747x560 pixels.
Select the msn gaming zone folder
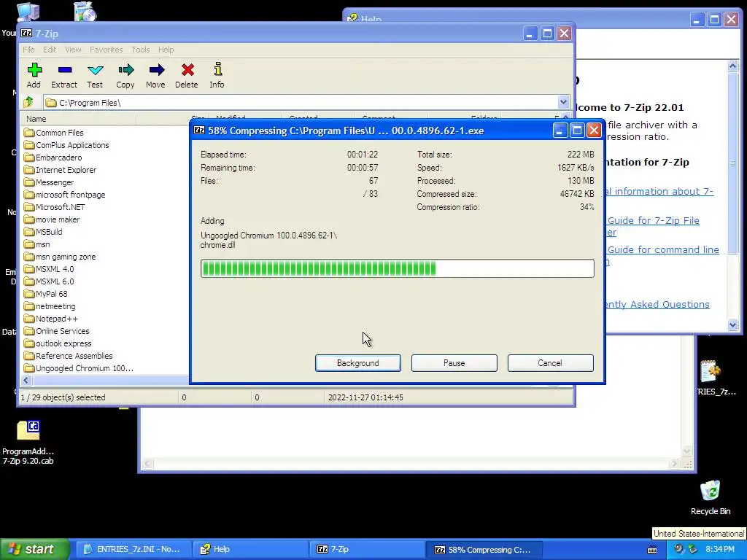pos(60,257)
